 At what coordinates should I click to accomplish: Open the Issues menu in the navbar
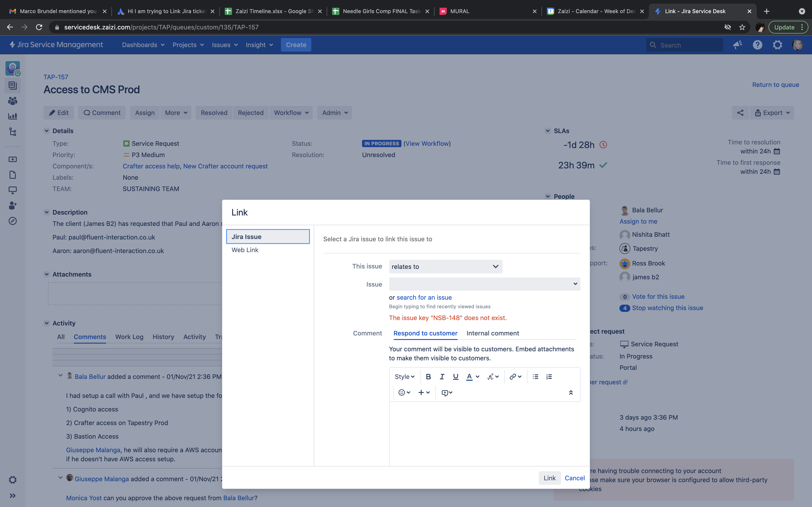[x=224, y=45]
